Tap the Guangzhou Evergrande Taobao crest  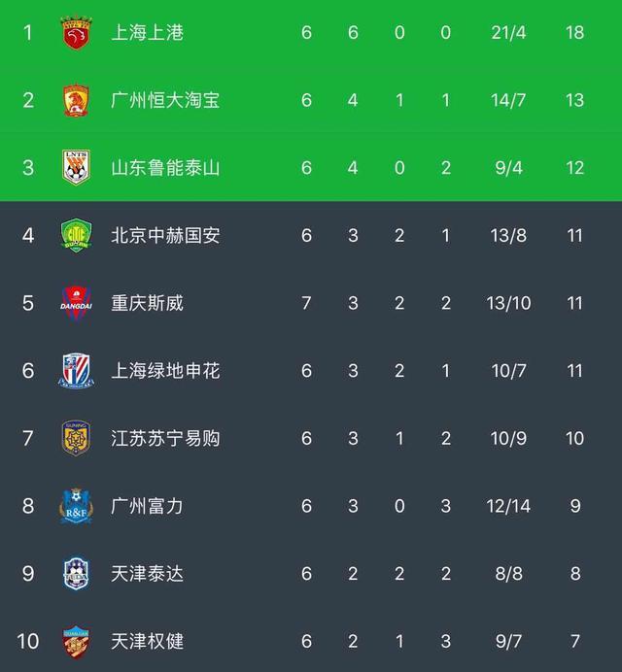click(x=75, y=100)
